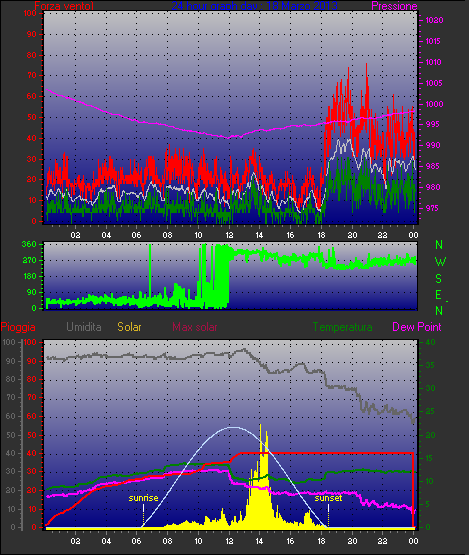469x555 pixels.
Task: Click the 'Max solar' legend label
Action: coord(195,327)
